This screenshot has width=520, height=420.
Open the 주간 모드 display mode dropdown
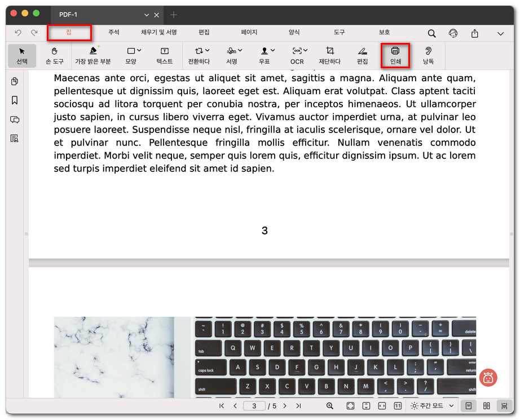click(x=432, y=406)
